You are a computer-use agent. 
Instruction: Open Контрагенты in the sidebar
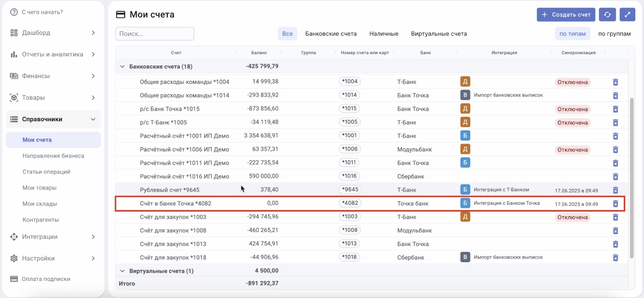(41, 220)
